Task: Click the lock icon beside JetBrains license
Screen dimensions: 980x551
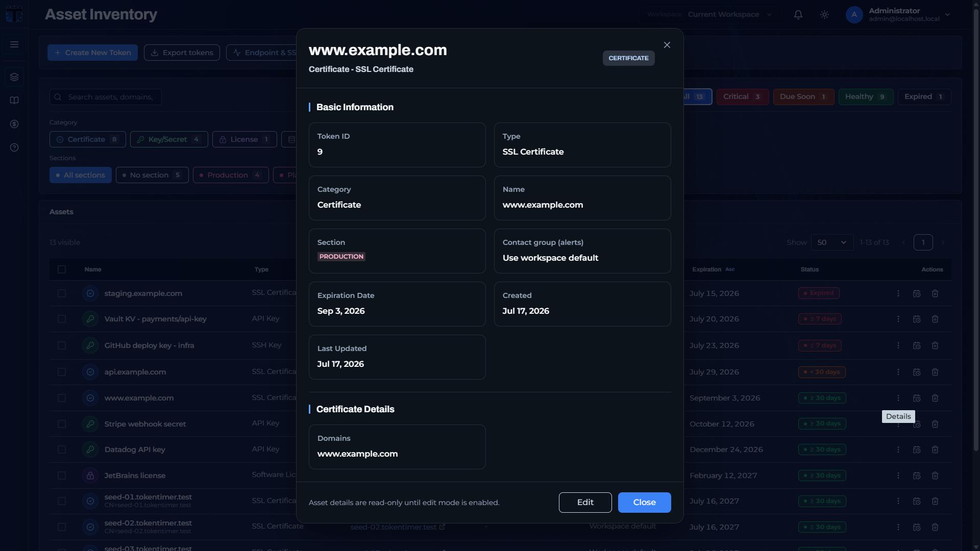Action: tap(90, 475)
